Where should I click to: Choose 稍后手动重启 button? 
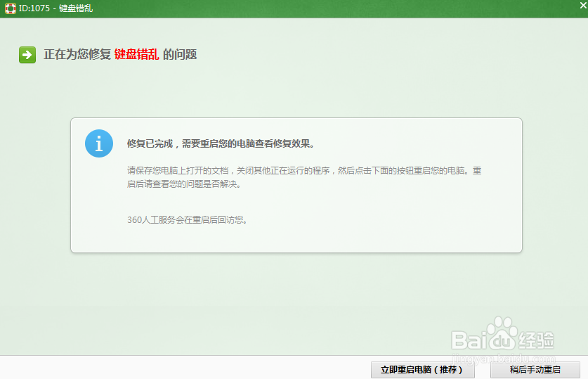coord(535,370)
